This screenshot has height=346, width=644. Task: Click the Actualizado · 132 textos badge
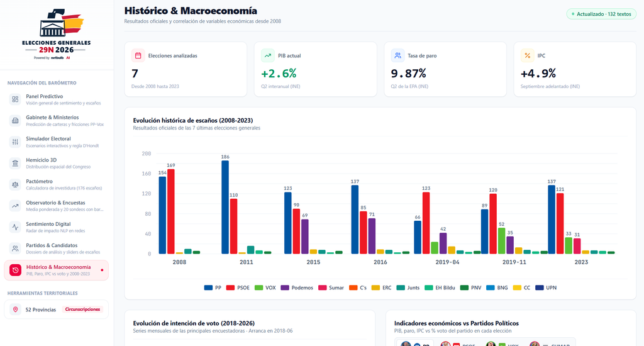click(x=601, y=14)
